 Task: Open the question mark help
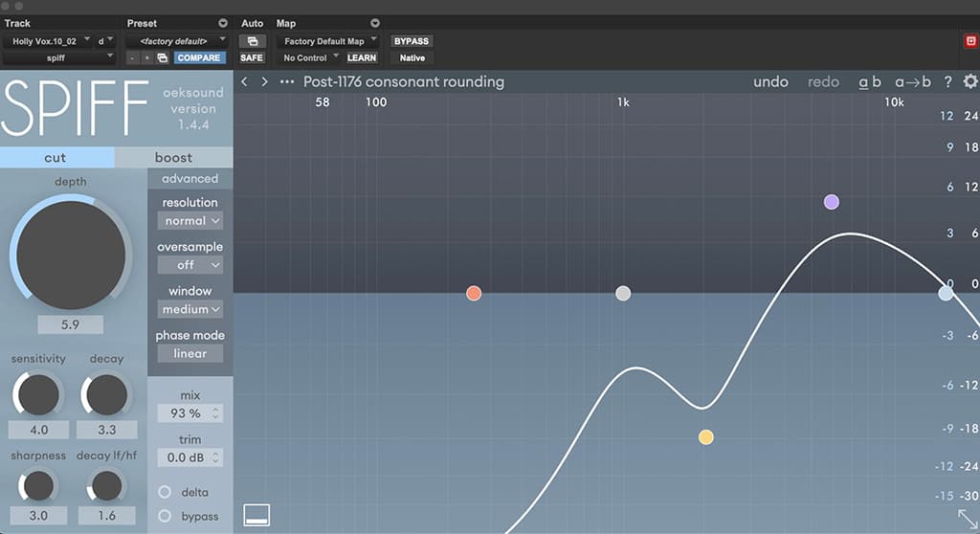(x=947, y=82)
